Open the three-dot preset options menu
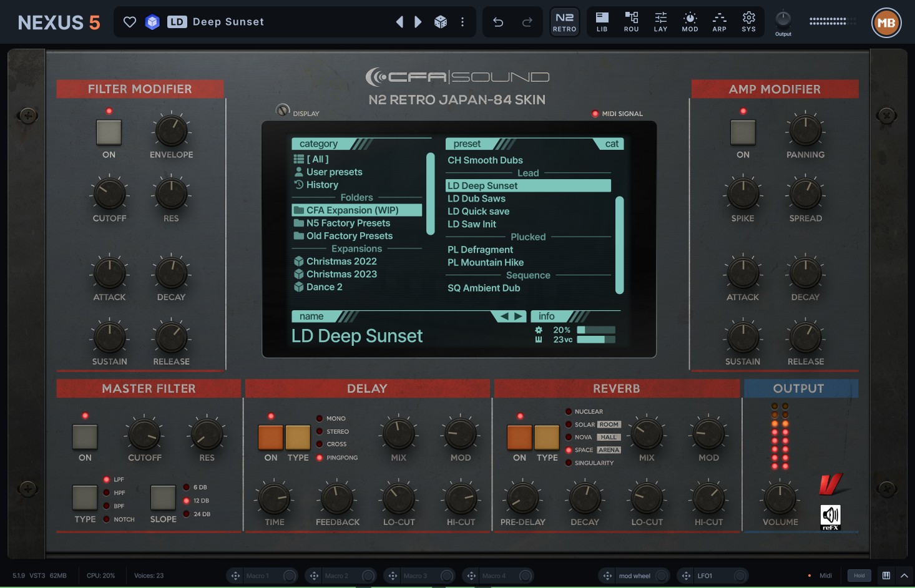The image size is (915, 588). coord(462,22)
